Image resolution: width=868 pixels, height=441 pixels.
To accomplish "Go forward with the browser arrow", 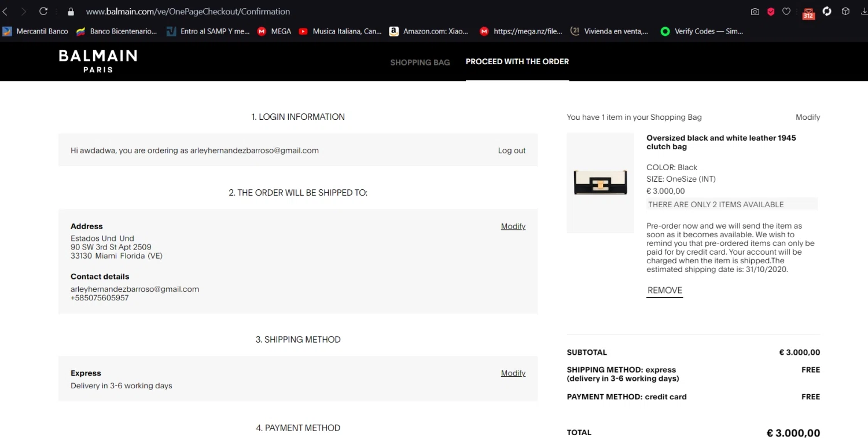I will click(24, 11).
